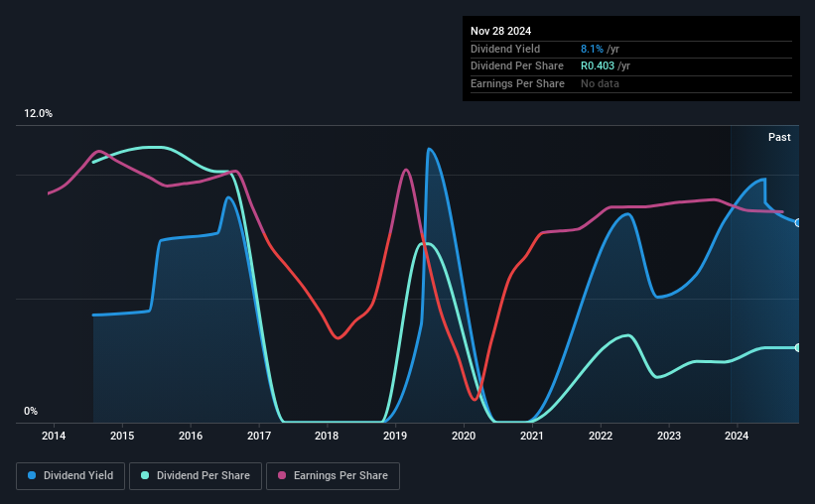Select the 2014 label on the time axis
Image resolution: width=815 pixels, height=504 pixels.
[54, 436]
